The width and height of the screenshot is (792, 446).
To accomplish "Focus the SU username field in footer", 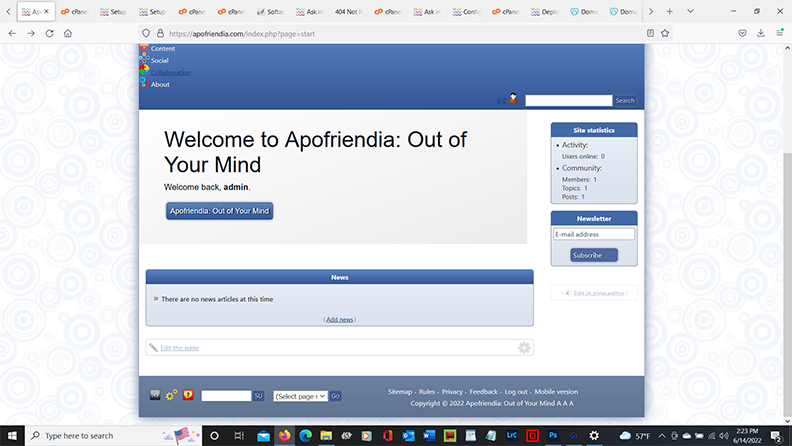I will coord(226,396).
